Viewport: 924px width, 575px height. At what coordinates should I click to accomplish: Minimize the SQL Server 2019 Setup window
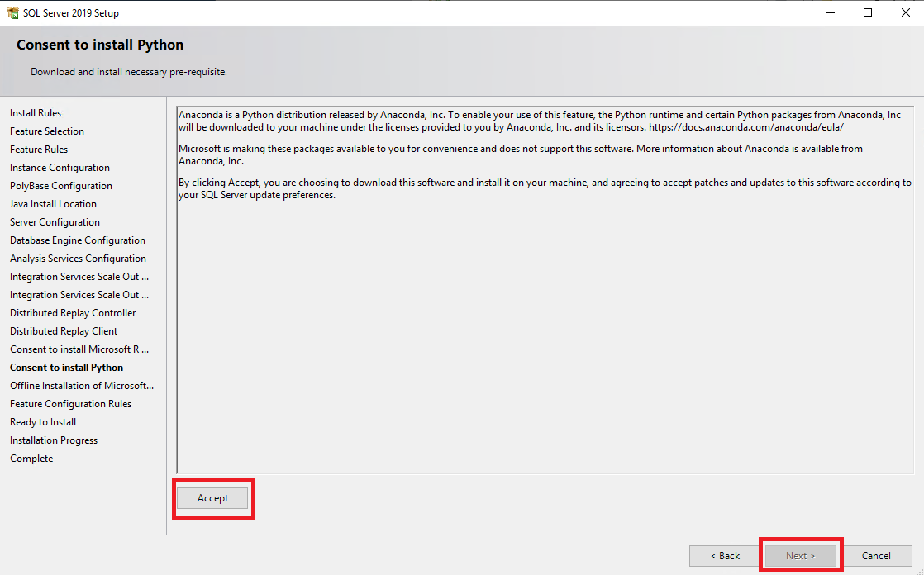831,12
